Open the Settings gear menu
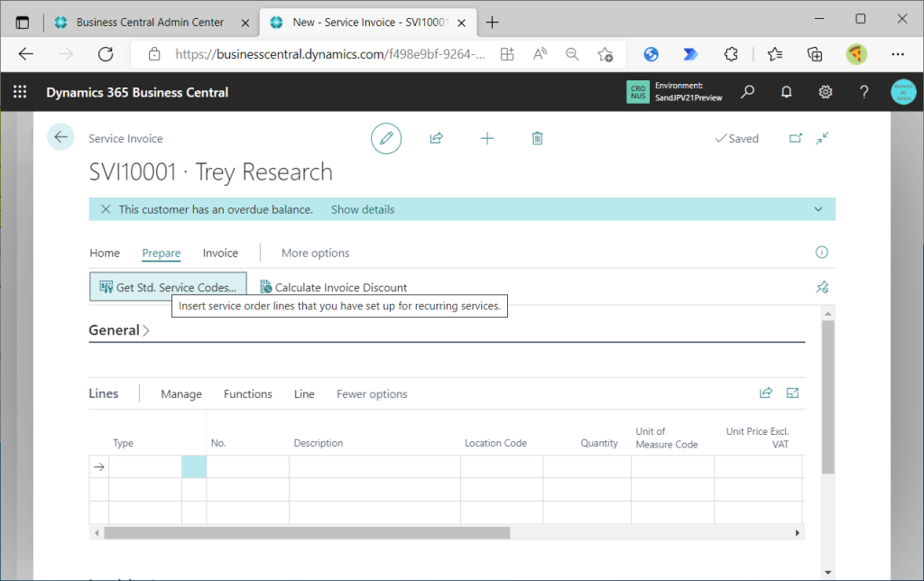Screen dimensions: 924x581 click(825, 92)
